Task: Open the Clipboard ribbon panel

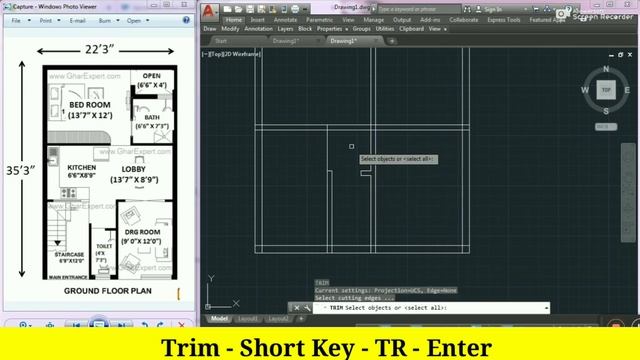Action: (x=411, y=29)
